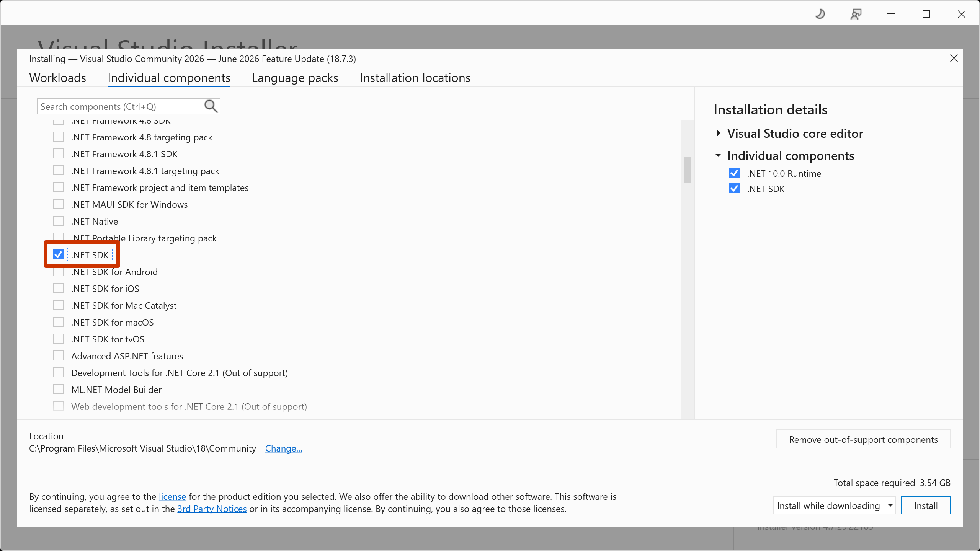Open the feedback icon in title bar

(856, 15)
